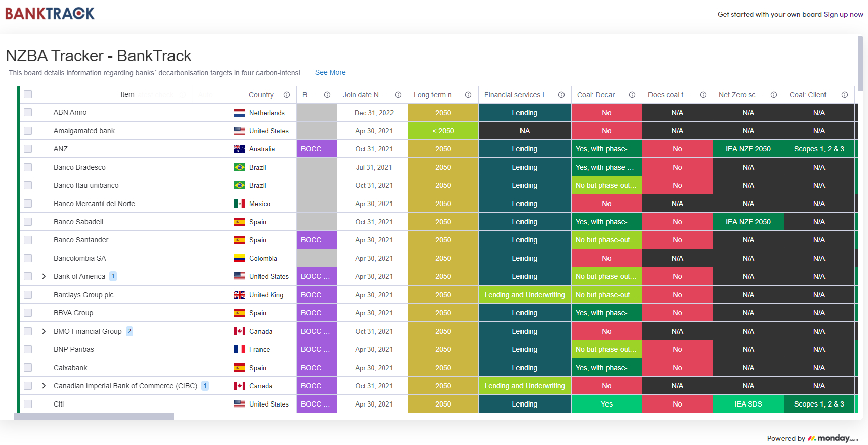Click subitem count badge for Bank of America
This screenshot has height=445, width=868.
pos(113,276)
